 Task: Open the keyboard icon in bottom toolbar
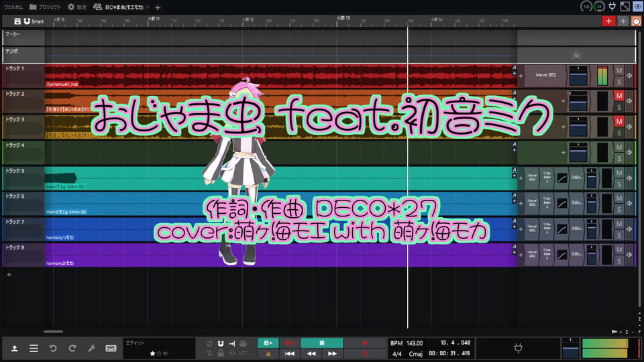pos(111,349)
